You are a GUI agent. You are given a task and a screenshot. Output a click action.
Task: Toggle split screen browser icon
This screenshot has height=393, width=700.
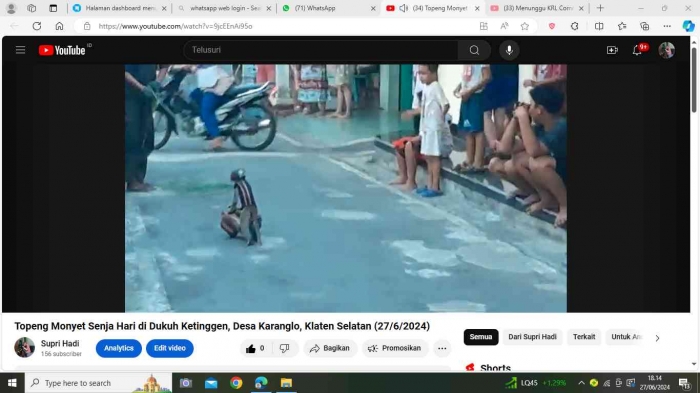[599, 26]
